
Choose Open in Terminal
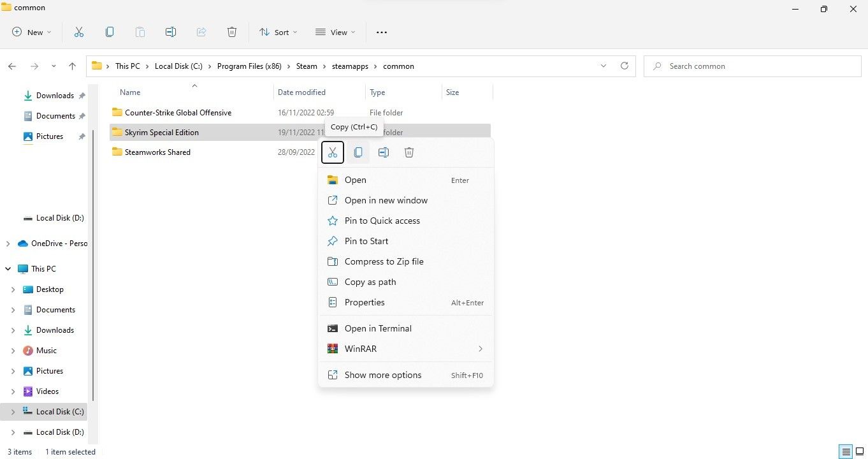pyautogui.click(x=405, y=328)
